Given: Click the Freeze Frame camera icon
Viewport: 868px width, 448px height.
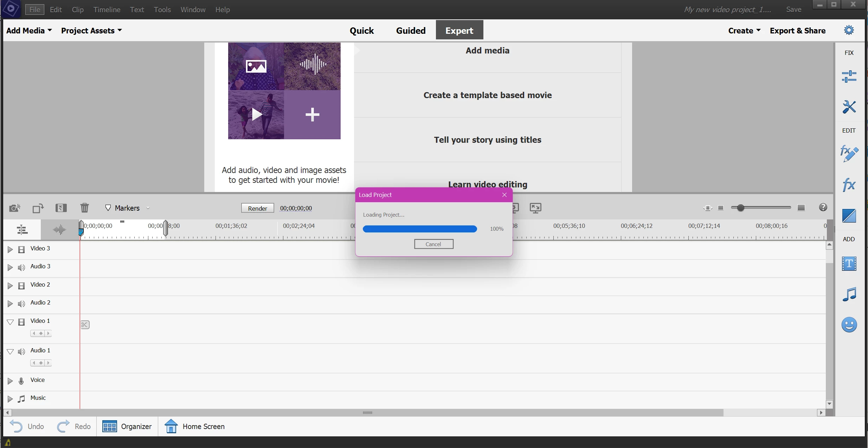Looking at the screenshot, I should tap(14, 208).
